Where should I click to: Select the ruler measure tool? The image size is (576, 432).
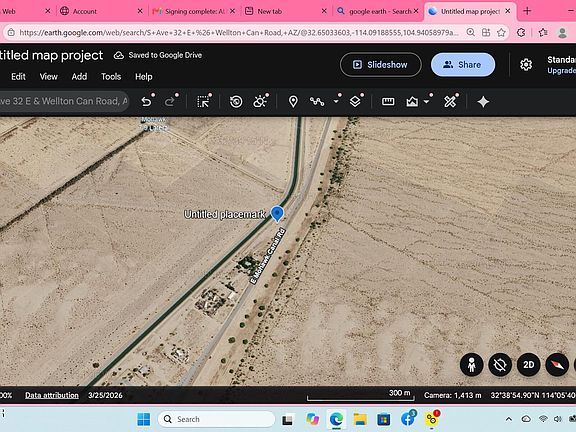coord(388,101)
